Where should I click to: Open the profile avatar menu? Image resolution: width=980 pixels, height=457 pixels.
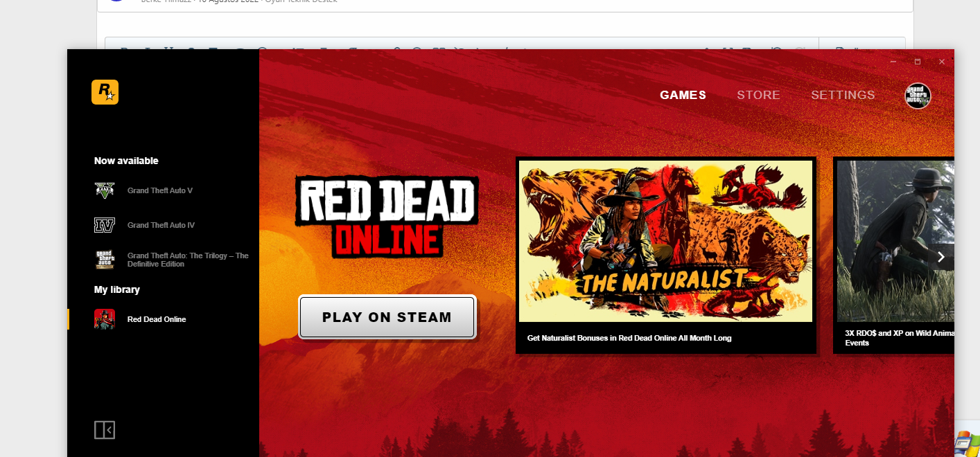(918, 96)
